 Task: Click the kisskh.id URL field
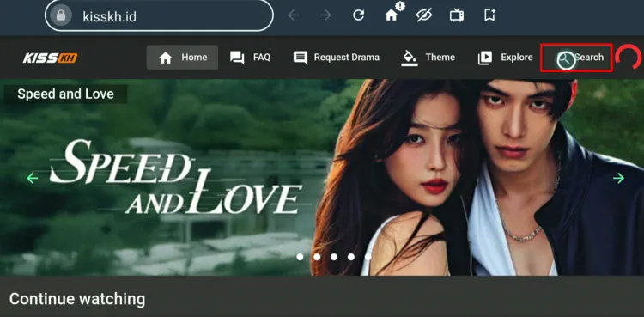click(159, 16)
